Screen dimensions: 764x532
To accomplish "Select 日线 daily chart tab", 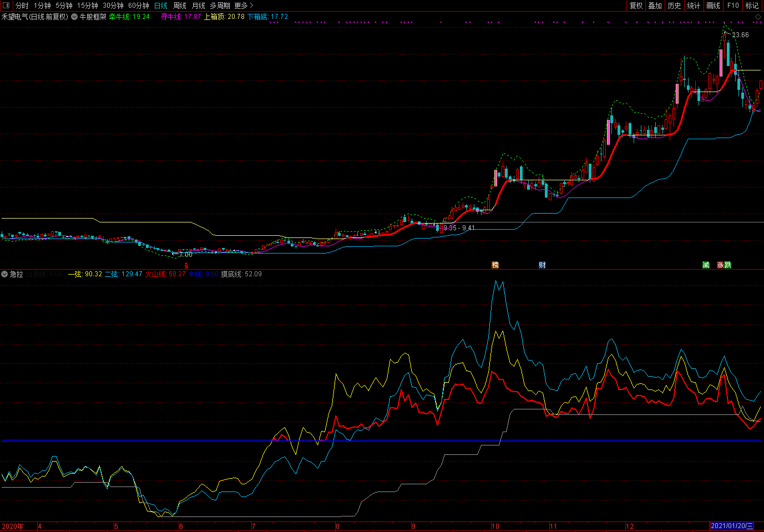I will click(161, 6).
